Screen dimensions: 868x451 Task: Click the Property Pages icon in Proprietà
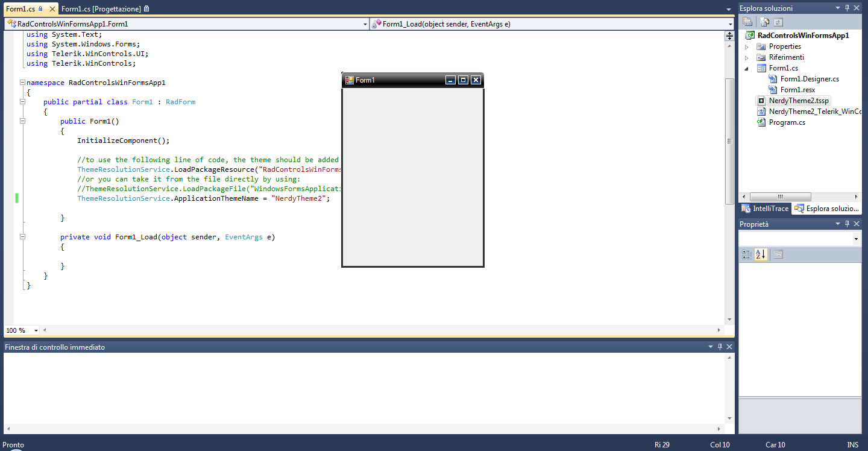click(778, 254)
